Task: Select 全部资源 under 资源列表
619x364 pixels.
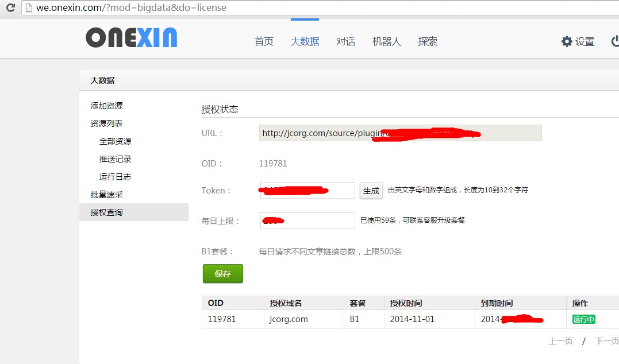Action: [x=115, y=141]
